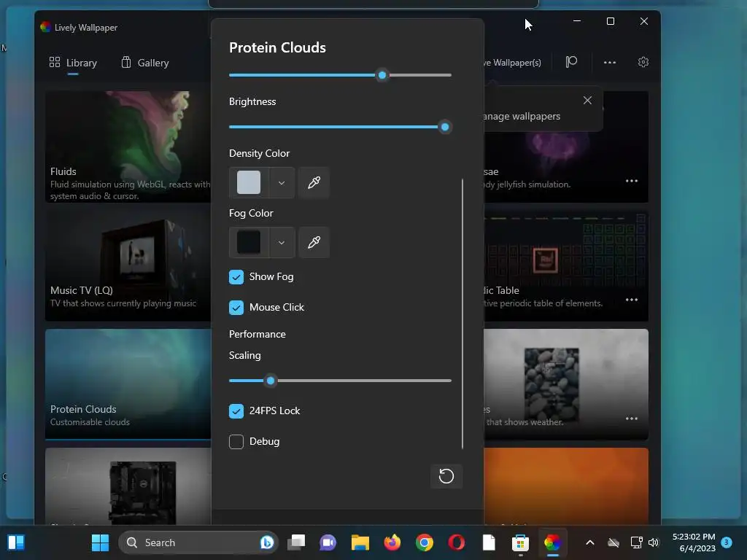Select the orange wallpaper thumbnail at the bottom right
The height and width of the screenshot is (560, 747).
tap(566, 486)
